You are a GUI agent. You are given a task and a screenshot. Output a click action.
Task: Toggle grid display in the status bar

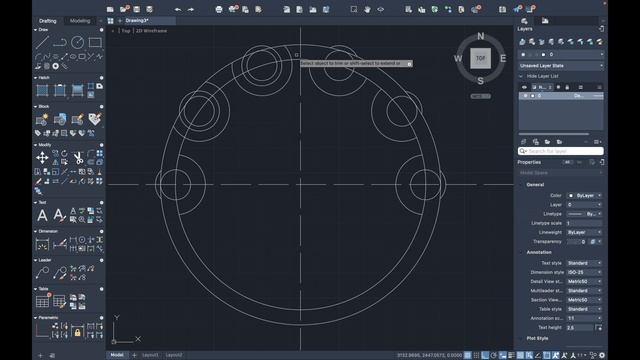click(476, 356)
